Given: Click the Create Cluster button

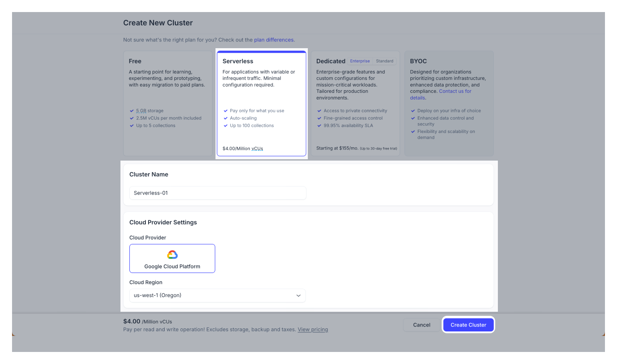Looking at the screenshot, I should coord(468,325).
